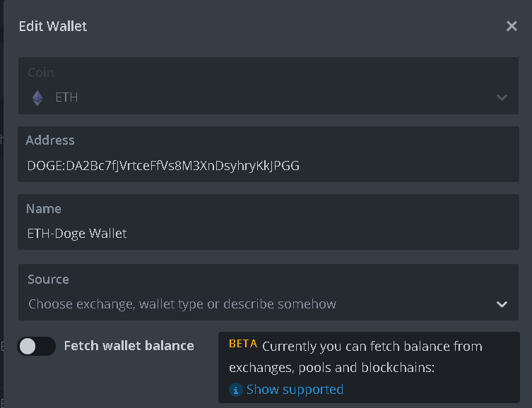
Task: Click the blue info icon
Action: pyautogui.click(x=235, y=390)
